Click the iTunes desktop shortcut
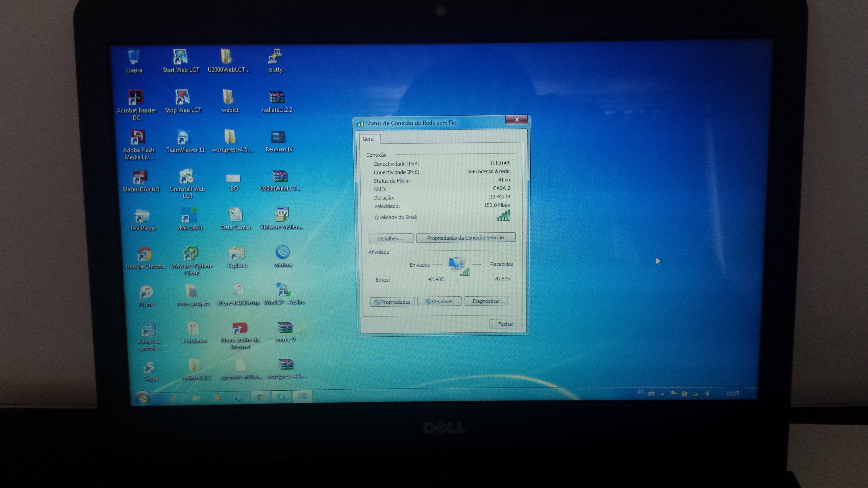868x488 pixels. click(146, 292)
